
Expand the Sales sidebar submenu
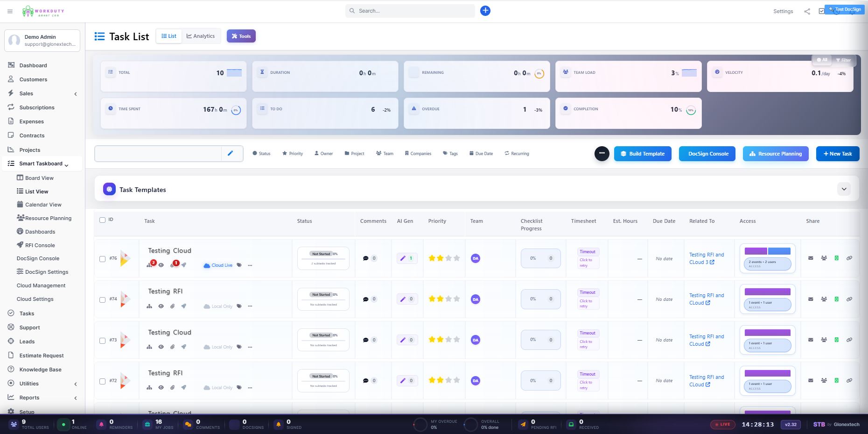76,94
